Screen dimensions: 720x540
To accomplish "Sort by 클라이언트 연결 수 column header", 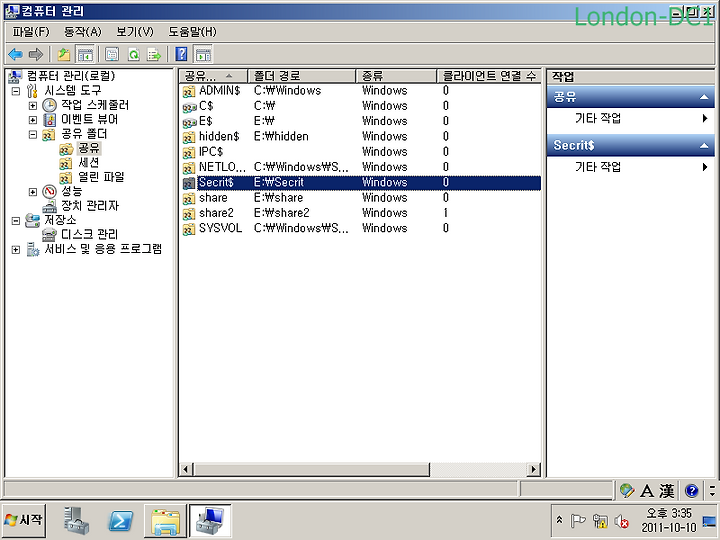I will 489,76.
